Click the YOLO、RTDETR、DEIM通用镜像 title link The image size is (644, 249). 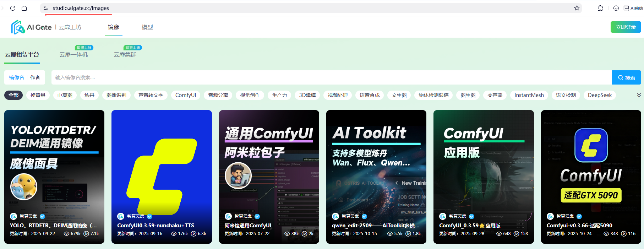[x=53, y=226]
